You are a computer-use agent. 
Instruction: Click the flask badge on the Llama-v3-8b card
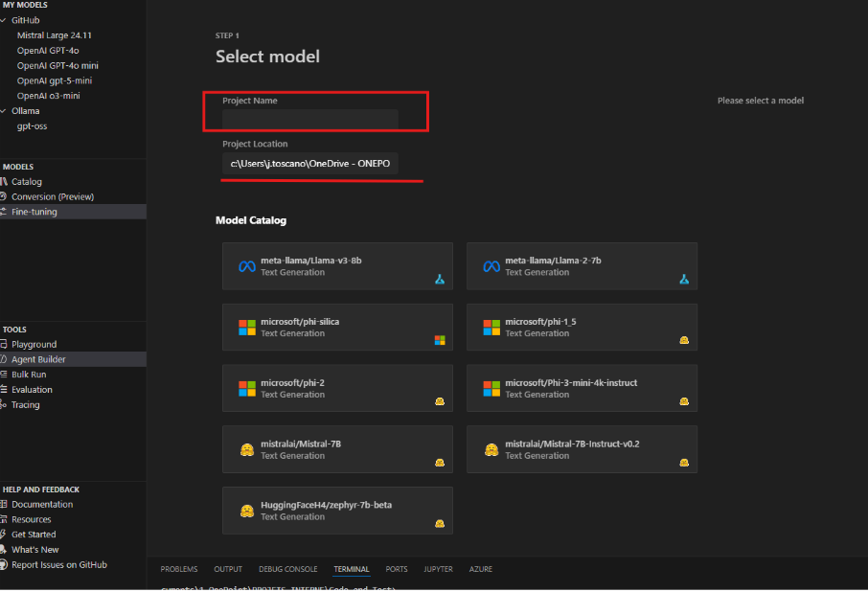click(x=440, y=280)
